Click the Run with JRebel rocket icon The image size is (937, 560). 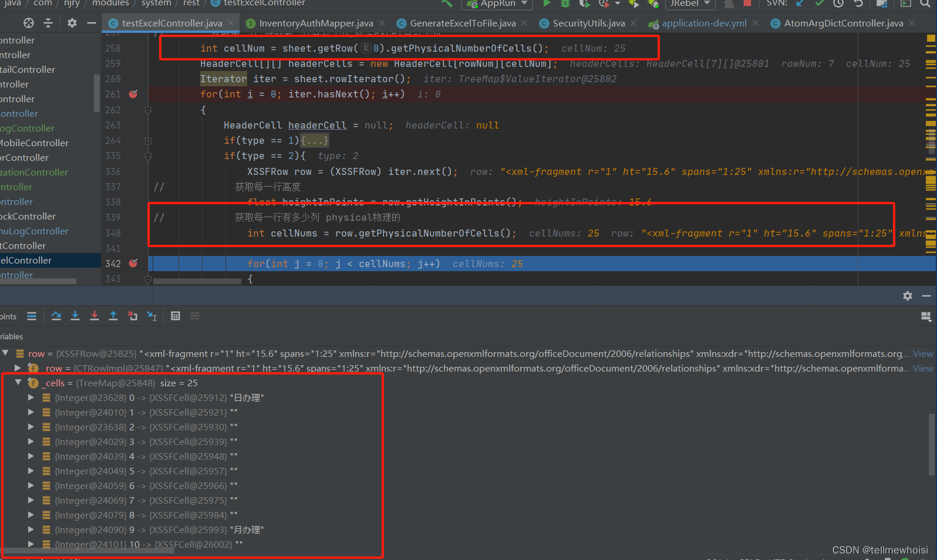[633, 4]
